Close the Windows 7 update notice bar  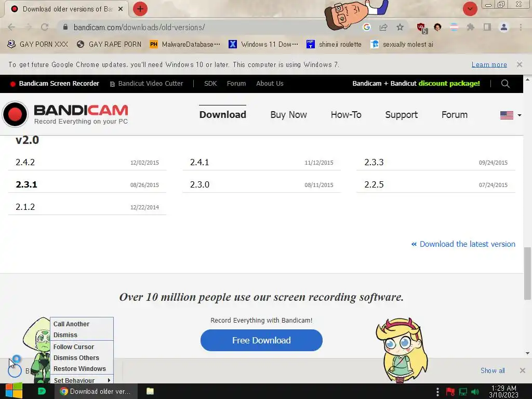519,64
